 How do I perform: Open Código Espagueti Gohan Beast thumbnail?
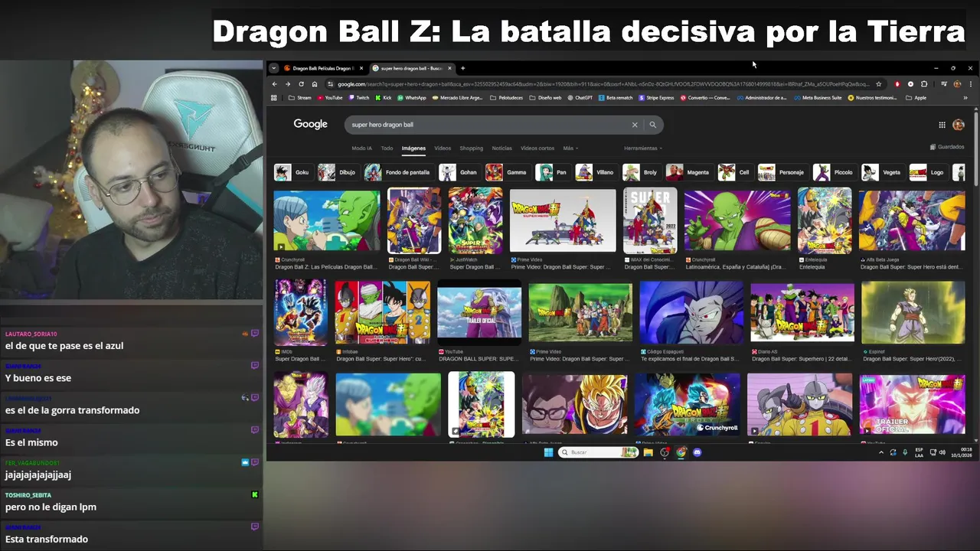(x=691, y=312)
